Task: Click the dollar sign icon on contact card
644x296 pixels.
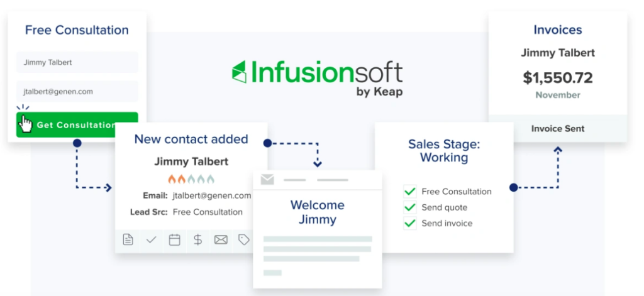Action: tap(197, 239)
